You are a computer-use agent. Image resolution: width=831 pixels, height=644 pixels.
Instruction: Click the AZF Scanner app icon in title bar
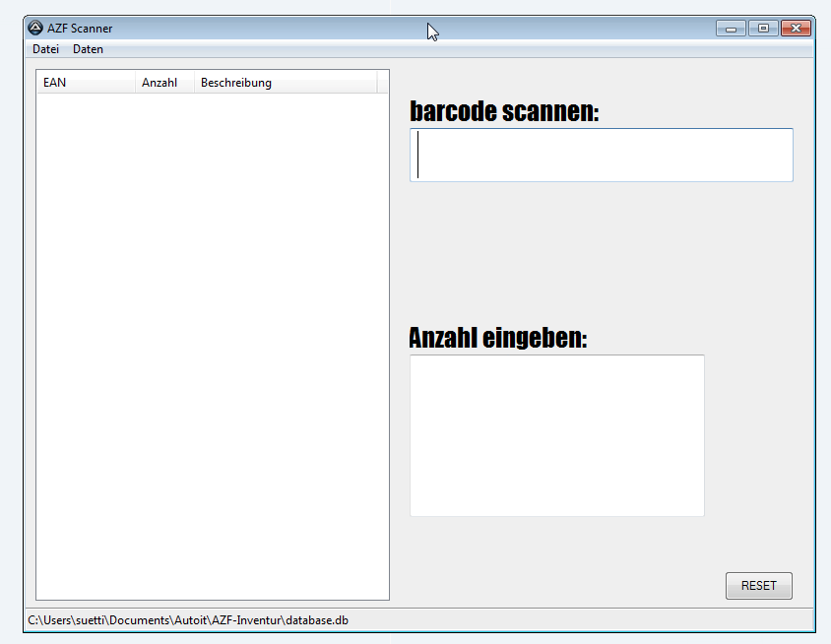(x=35, y=29)
